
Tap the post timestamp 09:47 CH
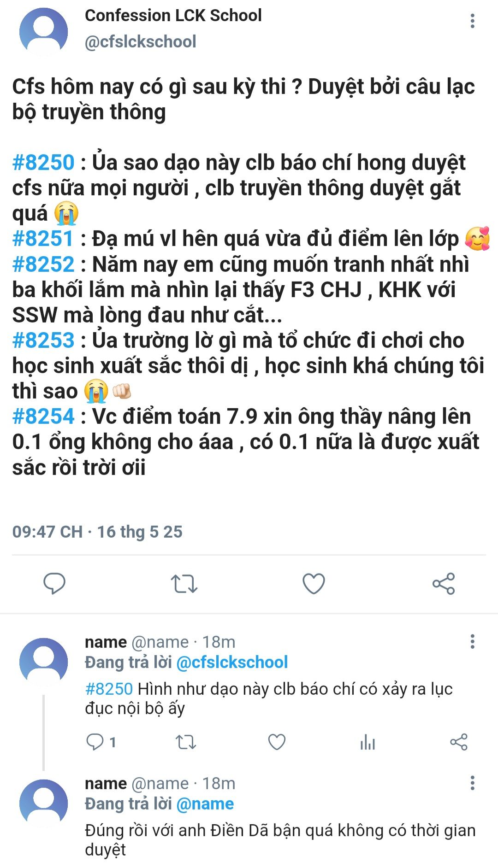pyautogui.click(x=47, y=532)
